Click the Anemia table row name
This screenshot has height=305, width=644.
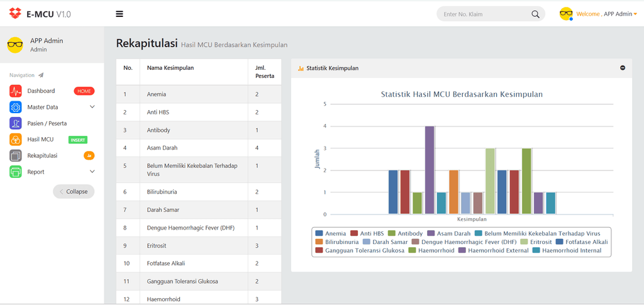(x=157, y=94)
